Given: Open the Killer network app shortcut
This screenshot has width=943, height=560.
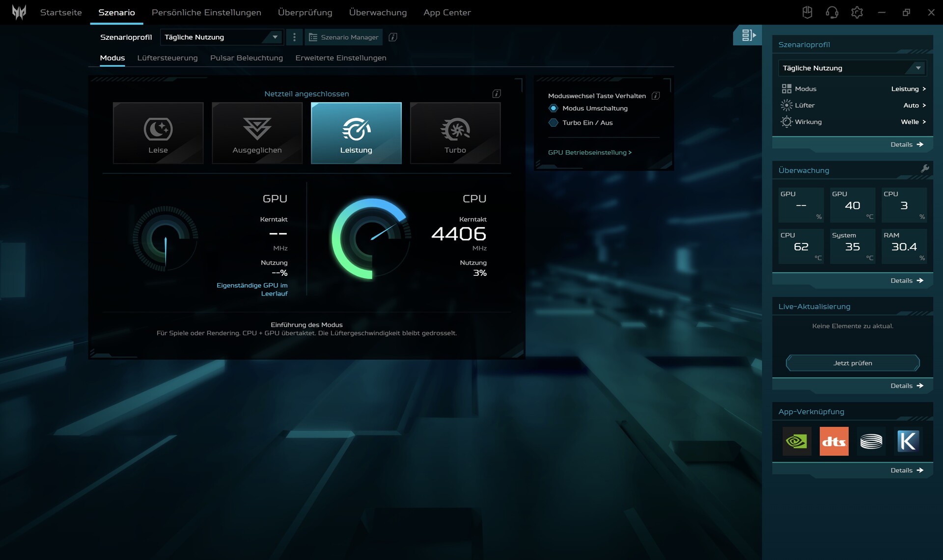Looking at the screenshot, I should [x=908, y=441].
